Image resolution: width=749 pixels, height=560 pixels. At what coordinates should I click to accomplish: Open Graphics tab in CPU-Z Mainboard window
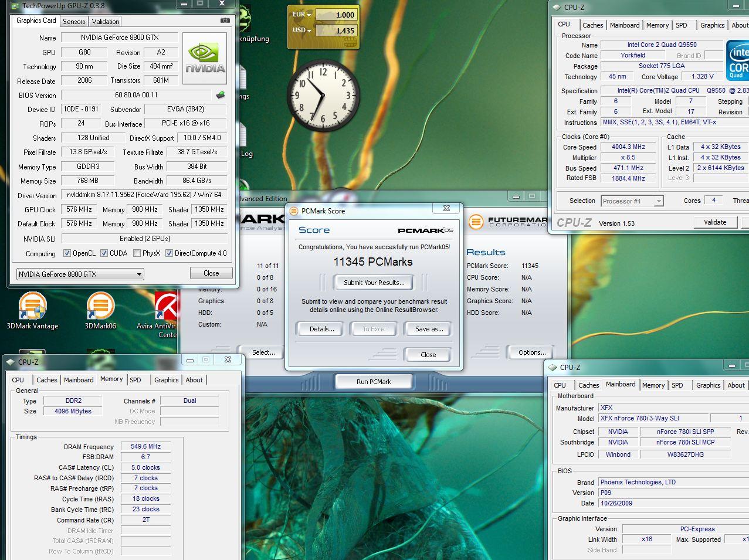pos(708,385)
